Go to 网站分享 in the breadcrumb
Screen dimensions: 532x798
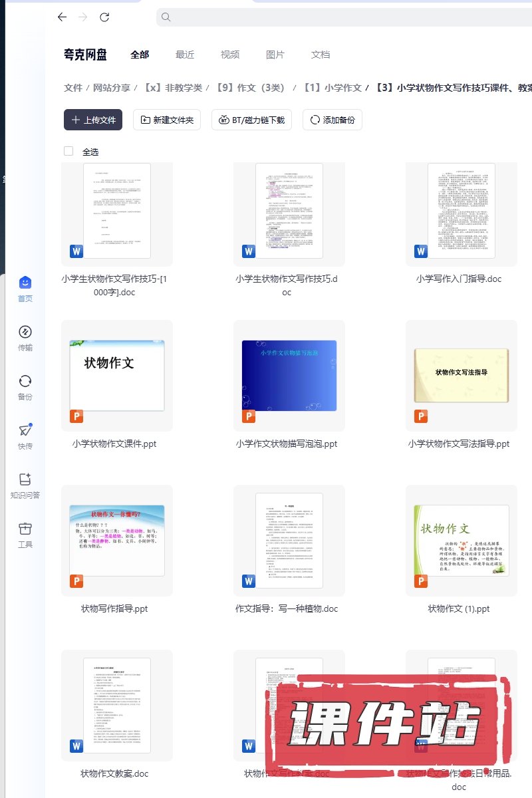click(112, 88)
